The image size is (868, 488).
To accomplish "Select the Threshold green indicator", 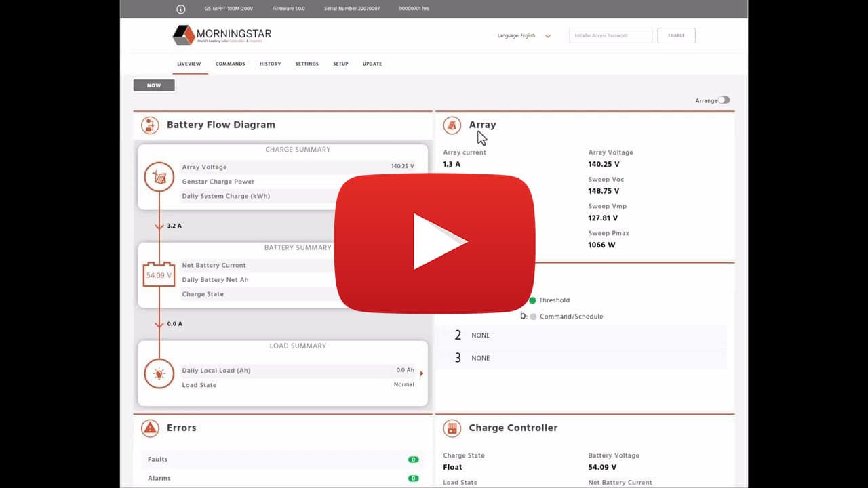I will pos(532,300).
